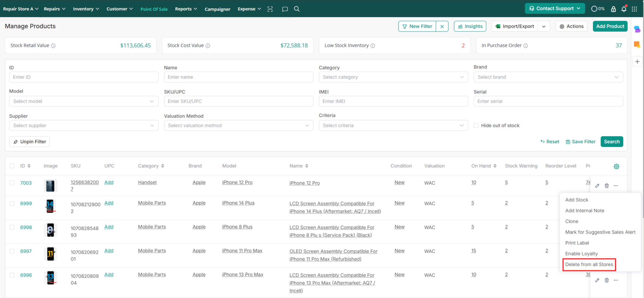Open the Select category dropdown
Viewport: 644px width, 298px height.
click(393, 77)
